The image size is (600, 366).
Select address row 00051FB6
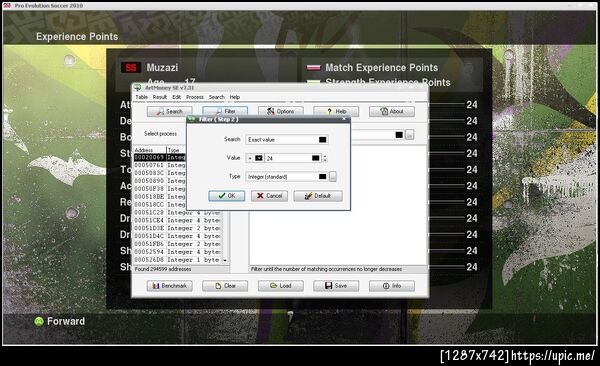[177, 244]
